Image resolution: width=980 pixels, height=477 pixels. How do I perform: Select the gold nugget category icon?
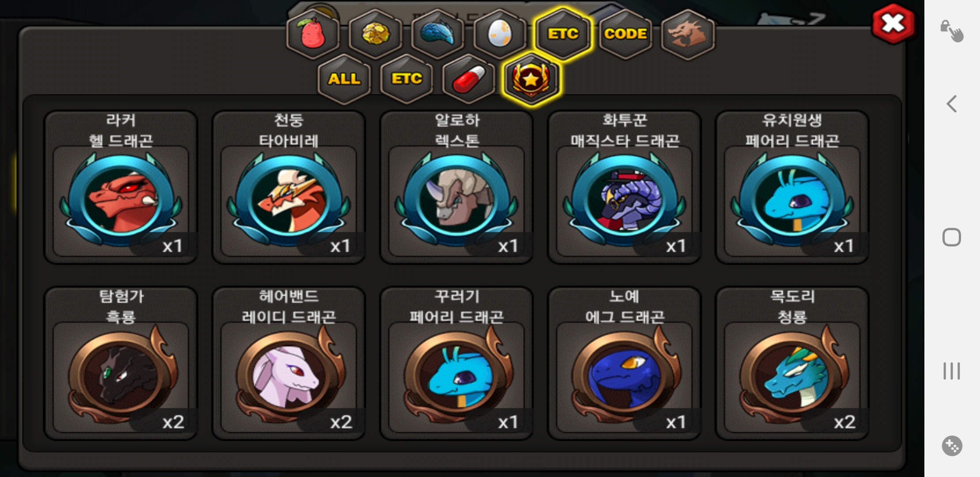pos(376,34)
